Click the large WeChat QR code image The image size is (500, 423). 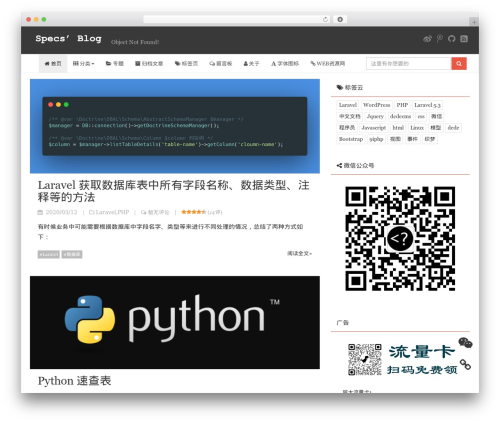tap(400, 239)
